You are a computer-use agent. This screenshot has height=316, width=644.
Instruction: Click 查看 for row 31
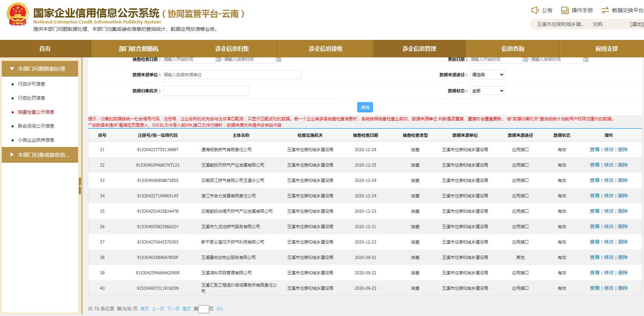coord(595,149)
